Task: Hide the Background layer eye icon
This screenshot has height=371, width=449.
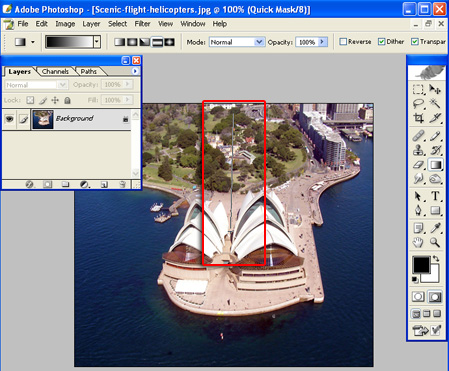Action: coord(9,118)
